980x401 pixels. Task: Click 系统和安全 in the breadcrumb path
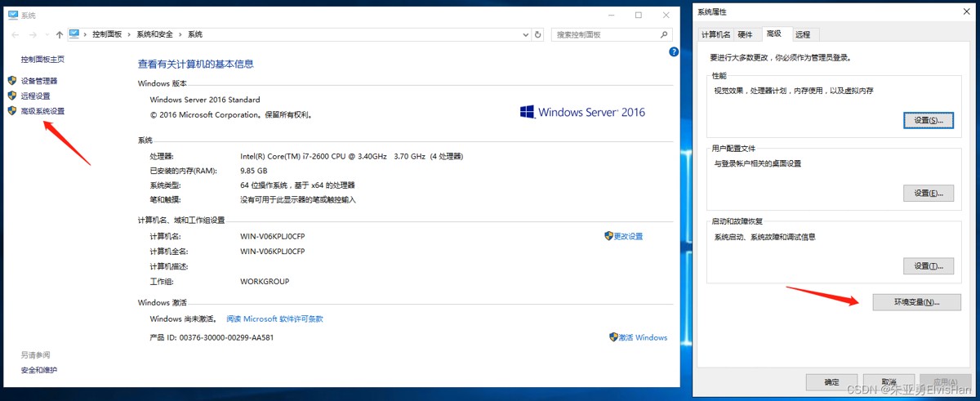point(154,34)
